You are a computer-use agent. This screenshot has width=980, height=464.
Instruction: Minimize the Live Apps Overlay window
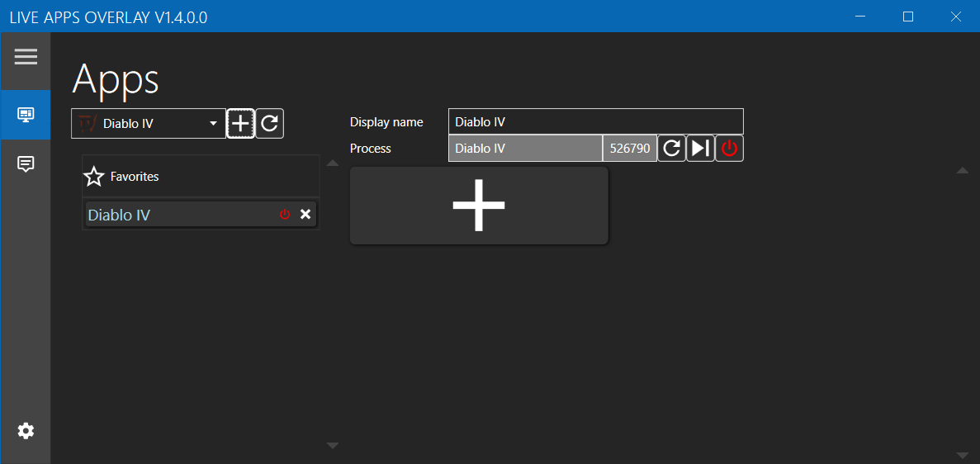click(x=860, y=17)
